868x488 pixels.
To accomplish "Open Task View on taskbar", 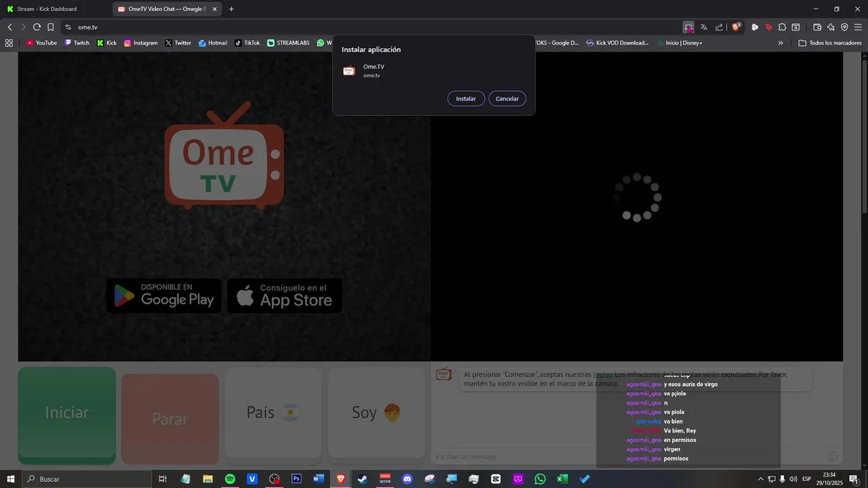I will pyautogui.click(x=163, y=479).
